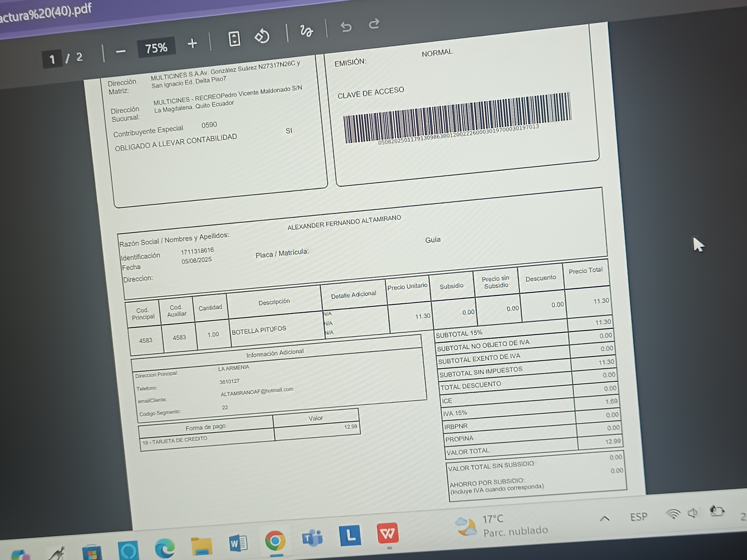Zoom out with the minus button
This screenshot has width=747, height=560.
[121, 52]
